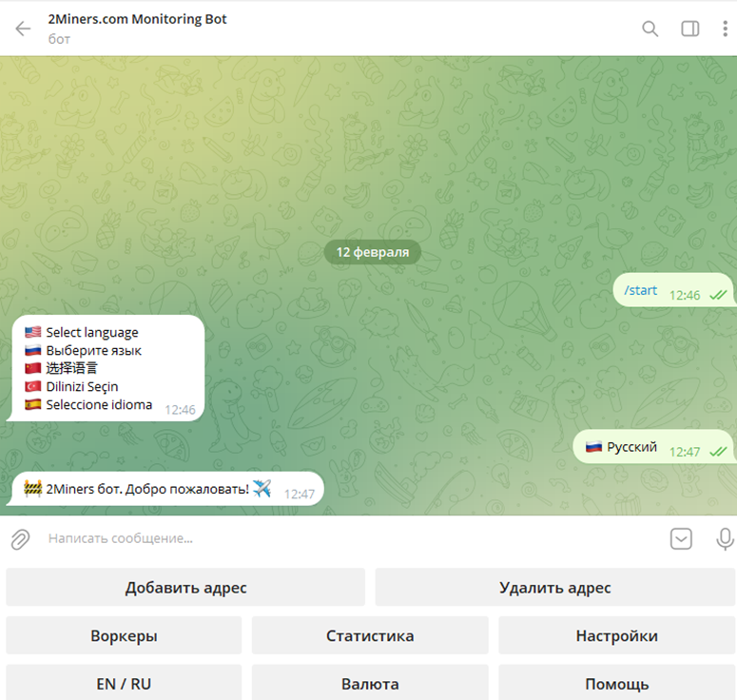Open the Настройки bot option
The width and height of the screenshot is (737, 700).
click(x=616, y=635)
